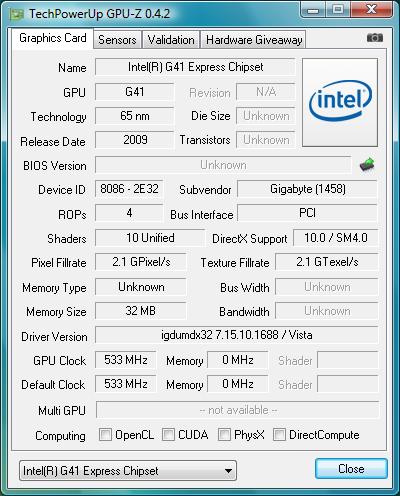400x496 pixels.
Task: Click the Driver Version field
Action: [237, 335]
